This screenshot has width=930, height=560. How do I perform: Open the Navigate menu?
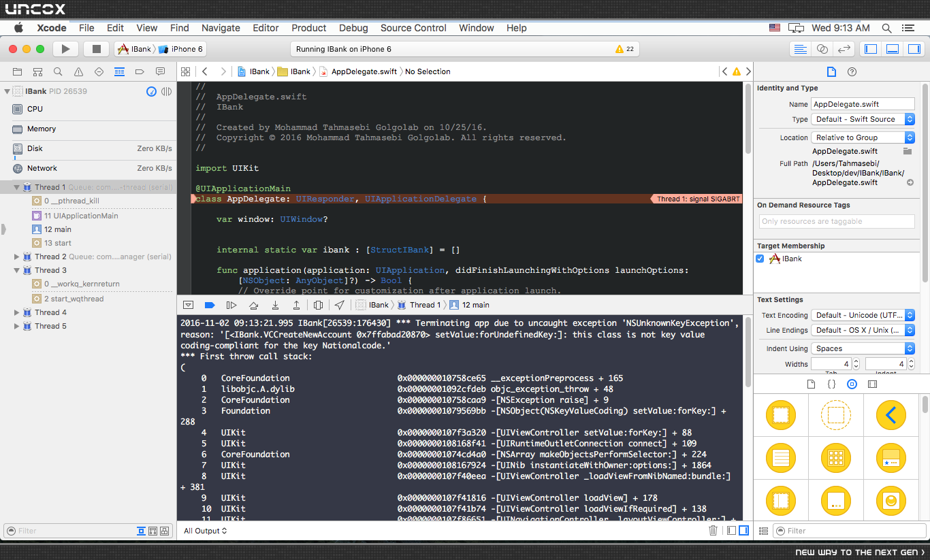click(x=221, y=28)
